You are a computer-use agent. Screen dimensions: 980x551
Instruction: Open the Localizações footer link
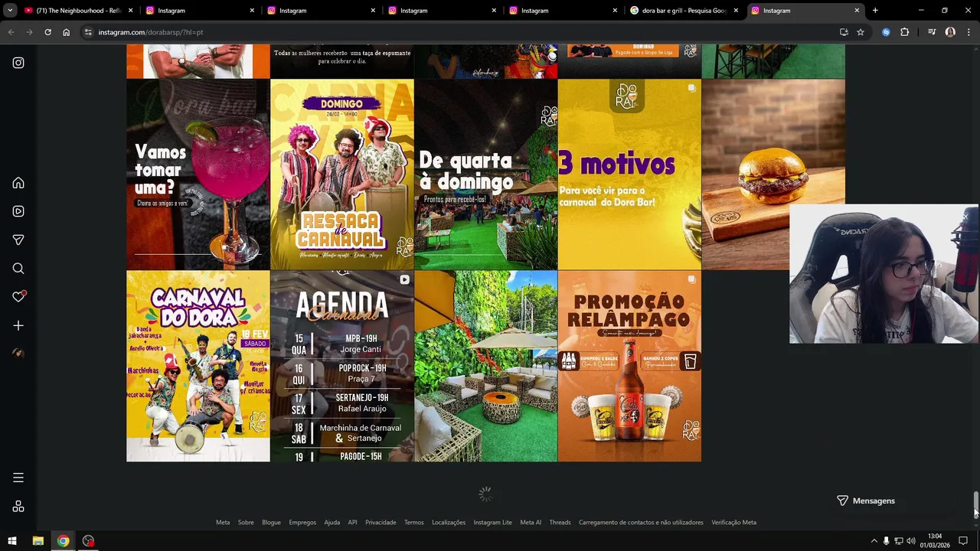(449, 523)
